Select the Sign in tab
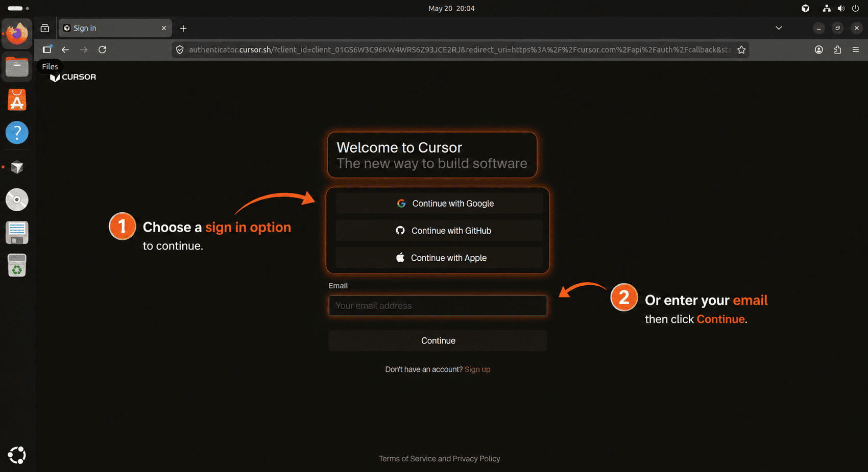This screenshot has height=472, width=868. point(115,28)
